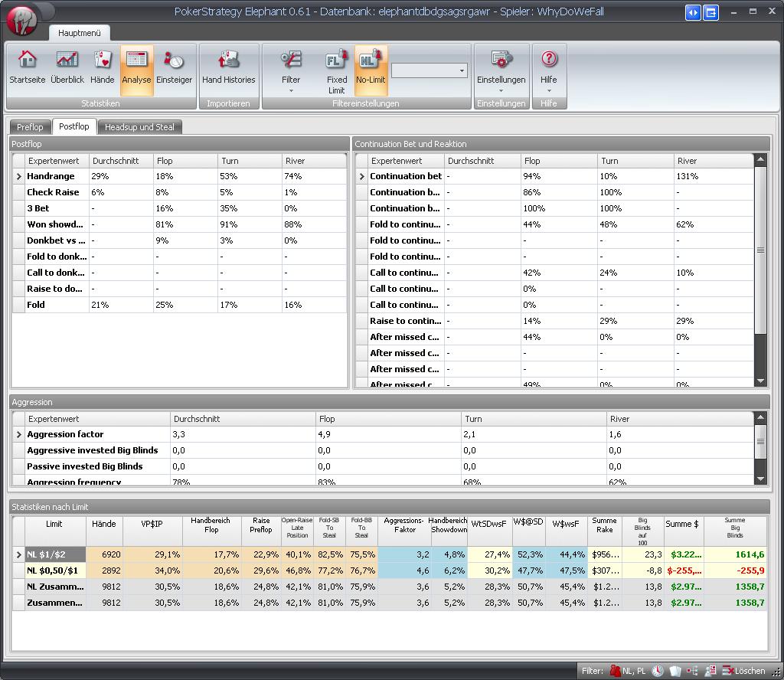
Task: Click the clock time filter icon
Action: [658, 671]
